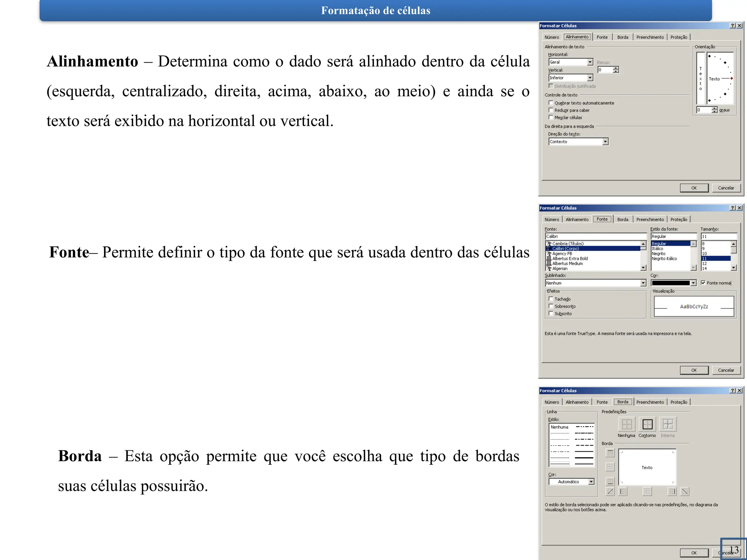Uncheck Fonte normal checkbox
This screenshot has width=747, height=560.
point(703,283)
